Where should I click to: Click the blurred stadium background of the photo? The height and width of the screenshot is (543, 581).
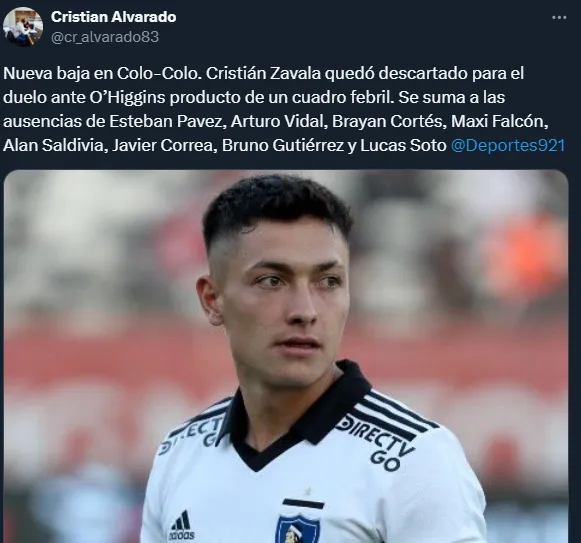coord(93,297)
